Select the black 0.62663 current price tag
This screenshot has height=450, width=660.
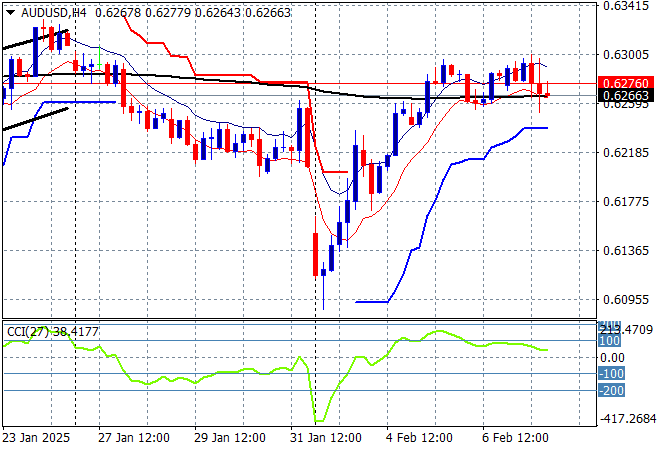pos(626,96)
